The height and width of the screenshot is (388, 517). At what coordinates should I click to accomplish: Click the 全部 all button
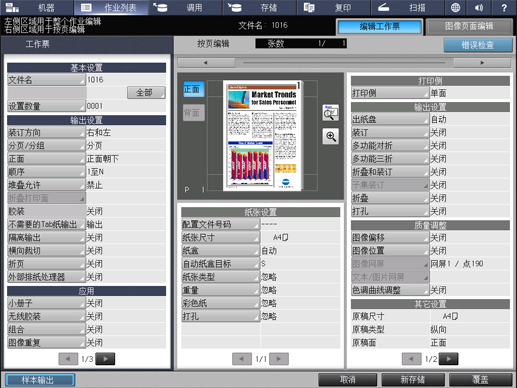click(x=146, y=93)
